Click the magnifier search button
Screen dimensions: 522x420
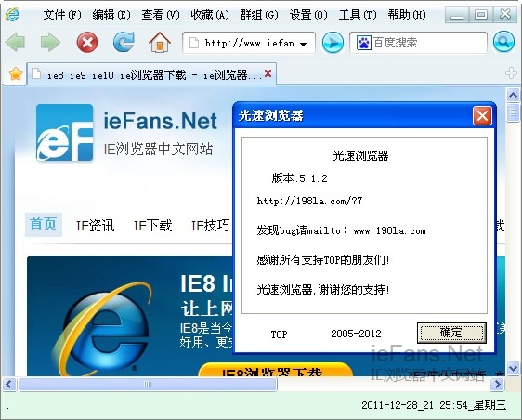(503, 42)
